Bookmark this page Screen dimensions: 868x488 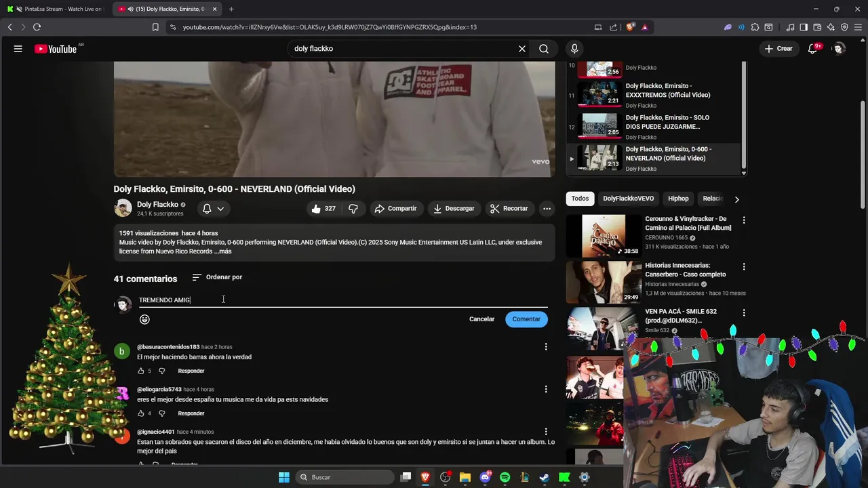(x=155, y=27)
